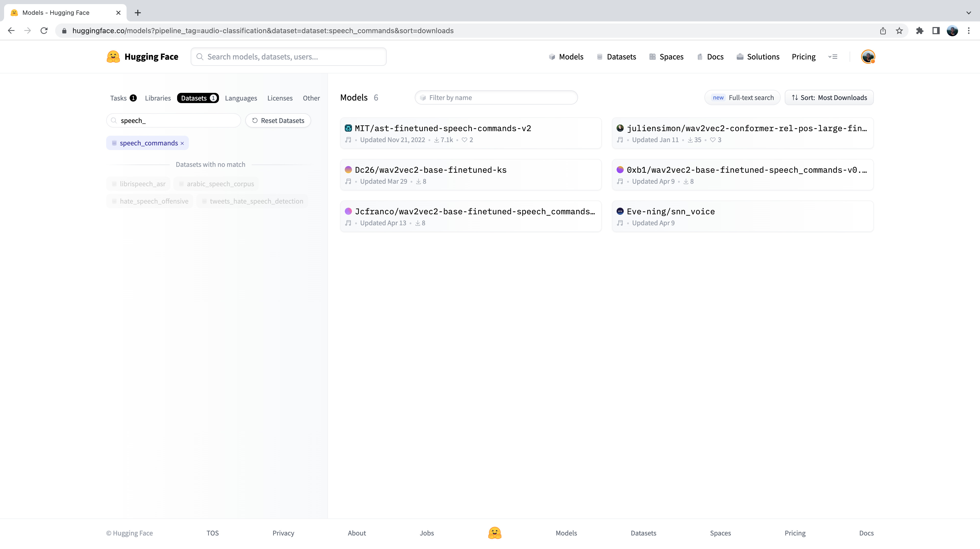The width and height of the screenshot is (980, 549).
Task: Open the browser extensions puzzle icon
Action: point(920,31)
